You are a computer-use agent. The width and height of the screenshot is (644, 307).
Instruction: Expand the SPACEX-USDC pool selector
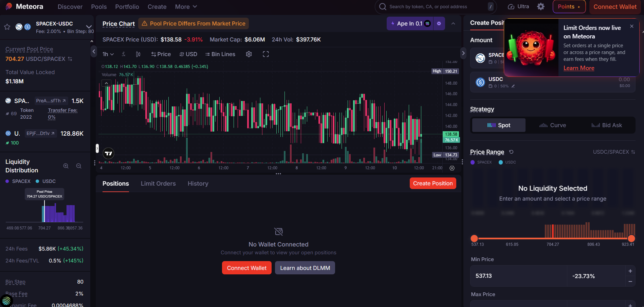89,27
